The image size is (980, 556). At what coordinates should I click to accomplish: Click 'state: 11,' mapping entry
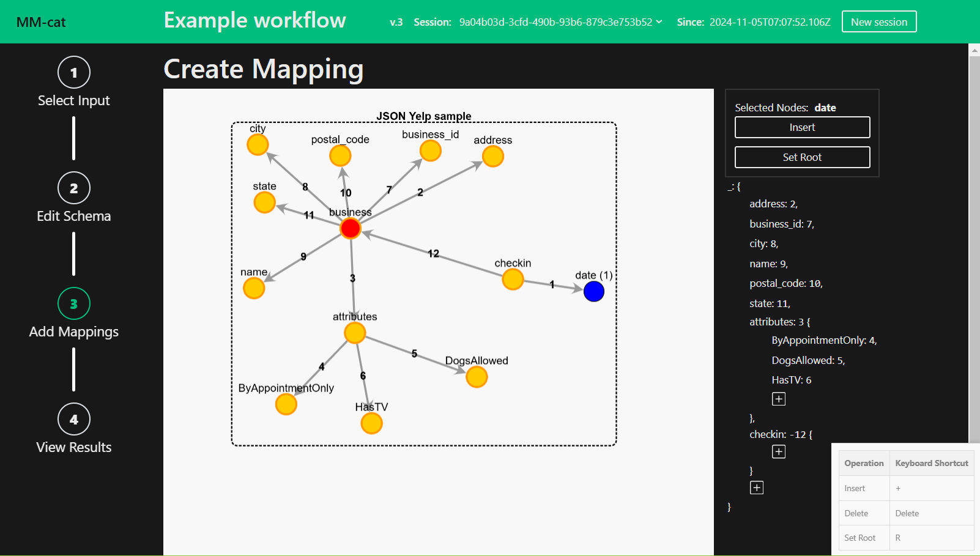click(770, 303)
